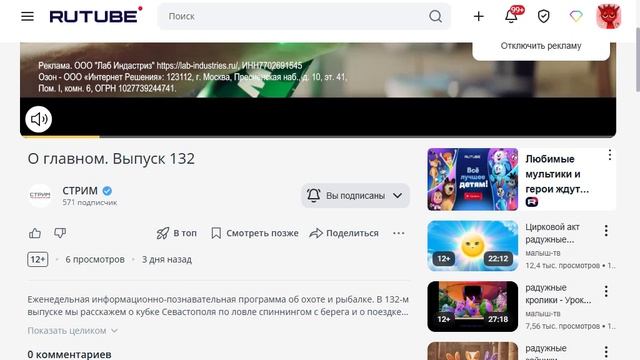The height and width of the screenshot is (360, 640).
Task: Open options menu for Цирковой акт video
Action: point(606,231)
